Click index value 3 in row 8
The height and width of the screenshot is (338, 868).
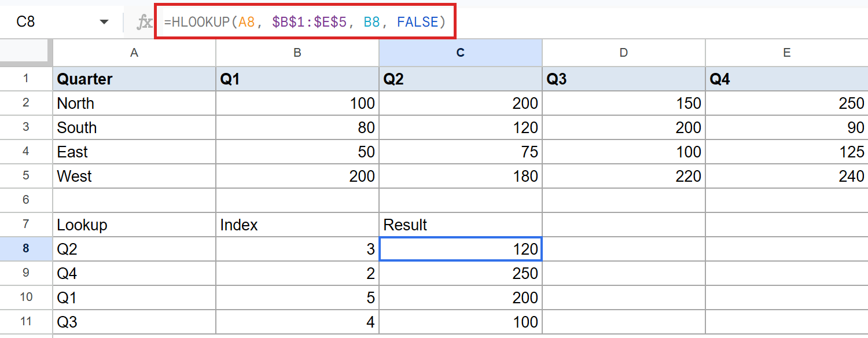pos(297,249)
